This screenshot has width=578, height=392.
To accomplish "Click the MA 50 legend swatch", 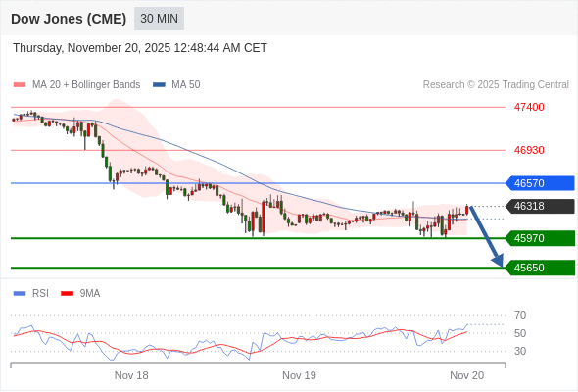I will click(x=159, y=85).
